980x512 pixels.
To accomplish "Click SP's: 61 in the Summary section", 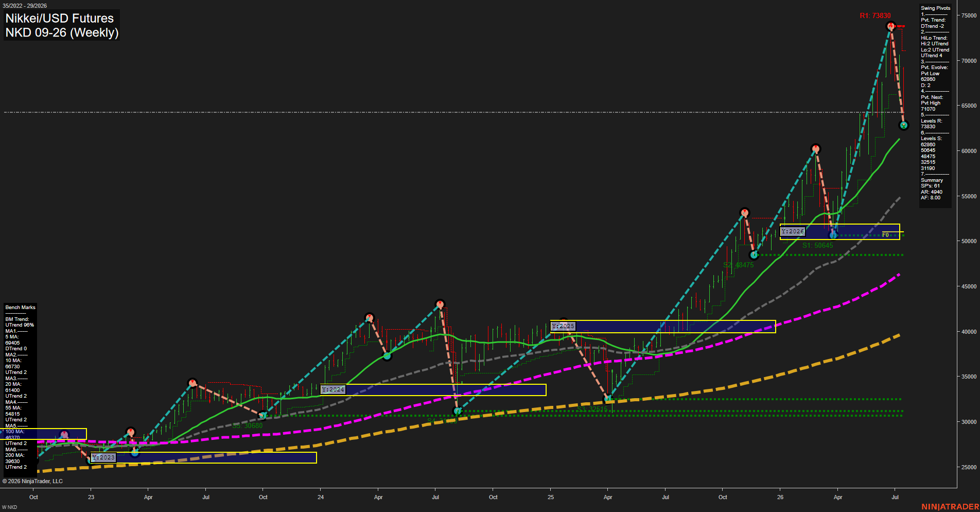I will pyautogui.click(x=930, y=186).
